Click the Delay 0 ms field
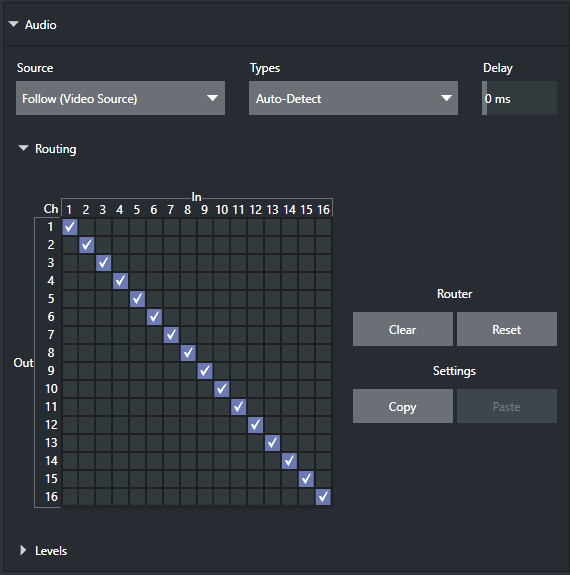 tap(519, 98)
